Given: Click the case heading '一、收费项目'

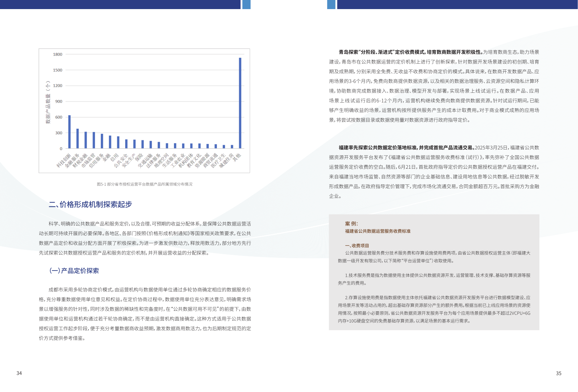Looking at the screenshot, I should (357, 246).
